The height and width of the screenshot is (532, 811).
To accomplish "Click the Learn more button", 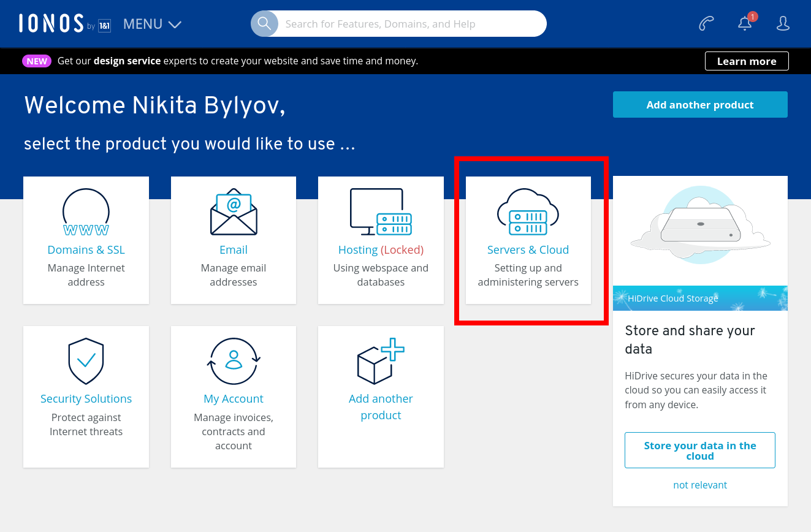I will click(x=747, y=61).
